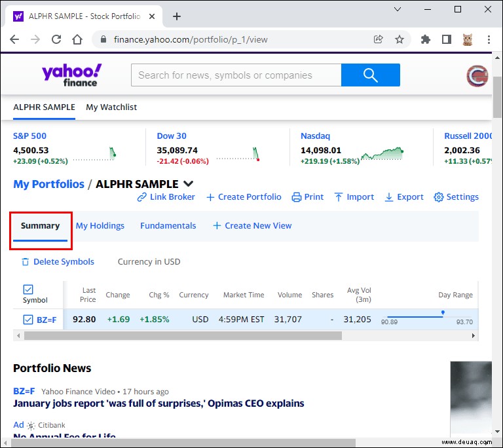Select the ALPHR SAMPLE top navigation tab
This screenshot has height=448, width=503.
click(x=44, y=107)
